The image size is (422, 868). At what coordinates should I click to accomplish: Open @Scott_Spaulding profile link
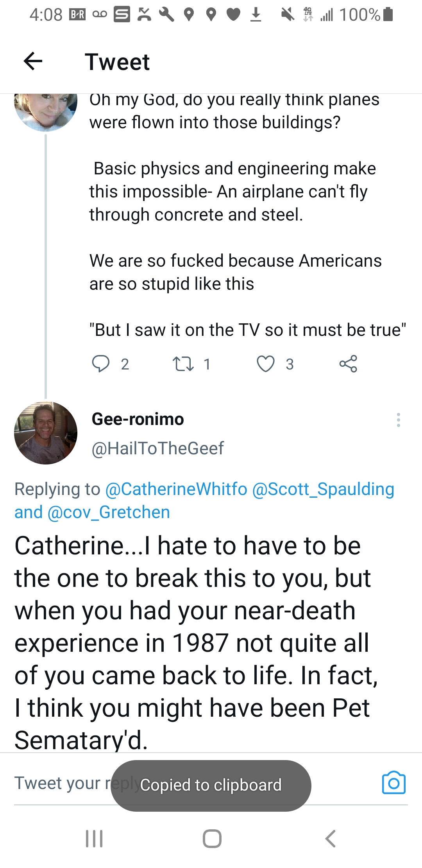pyautogui.click(x=323, y=489)
